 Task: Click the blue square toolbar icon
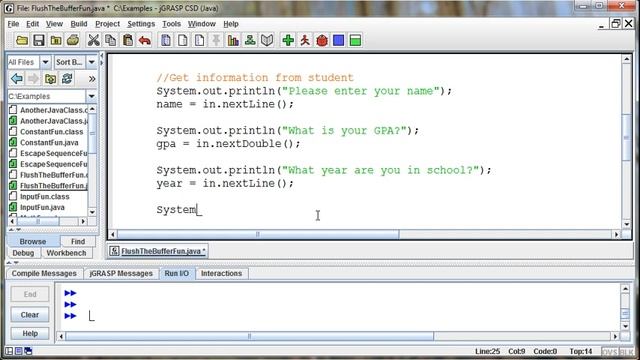(x=338, y=40)
